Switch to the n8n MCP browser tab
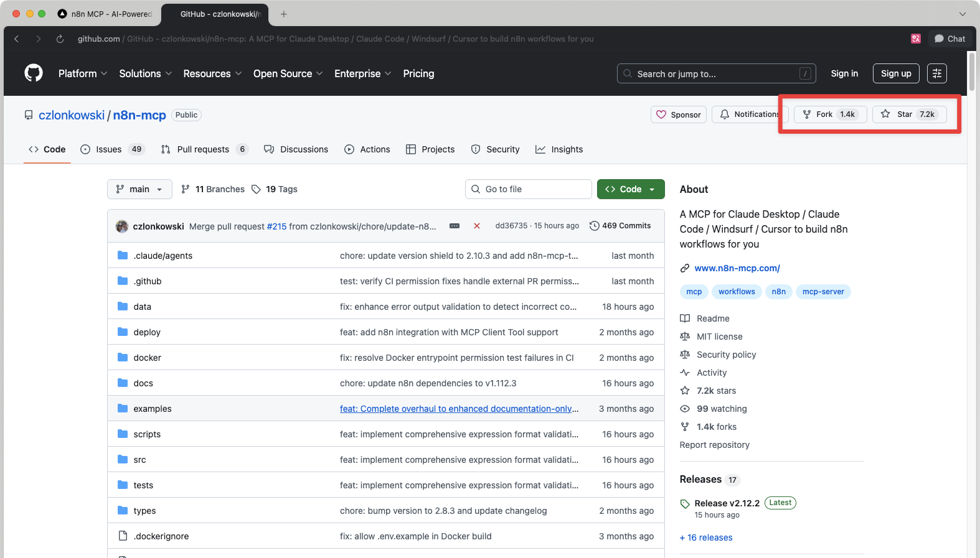Screen dimensions: 980x558 tap(105, 14)
